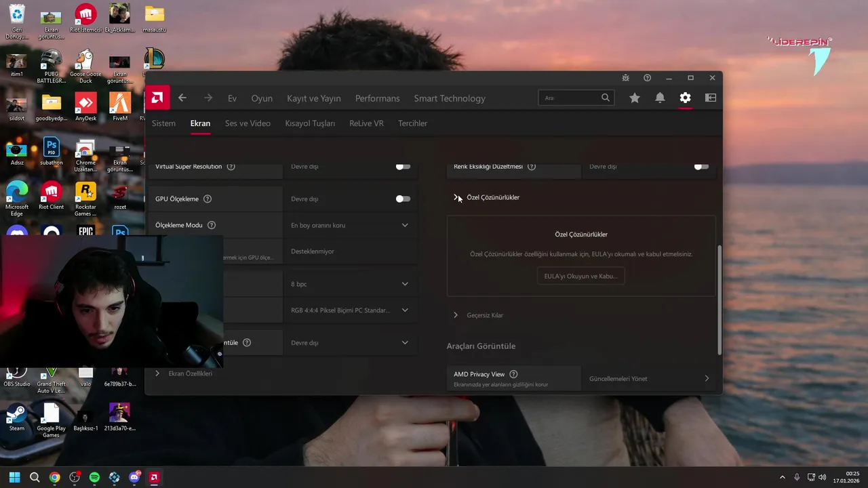Screen dimensions: 868x488
Task: Expand Geçersiz Kılar section
Action: (x=456, y=315)
